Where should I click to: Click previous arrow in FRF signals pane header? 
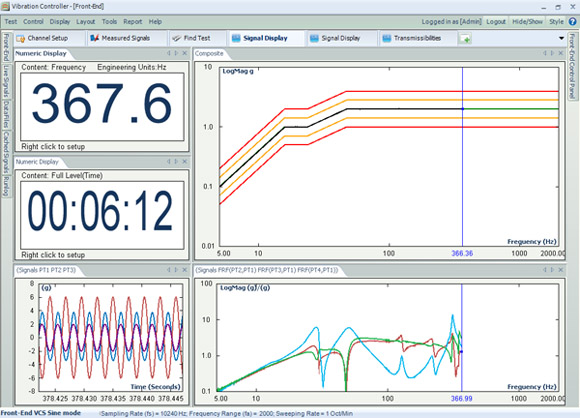[545, 270]
